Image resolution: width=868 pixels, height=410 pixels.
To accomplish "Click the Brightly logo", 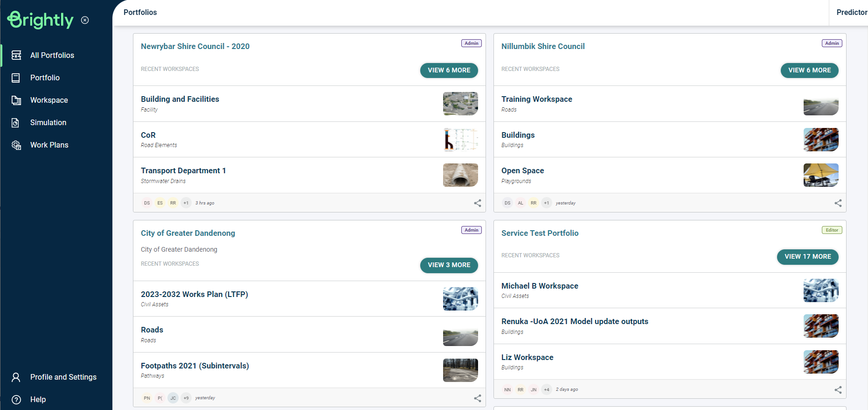I will (41, 20).
